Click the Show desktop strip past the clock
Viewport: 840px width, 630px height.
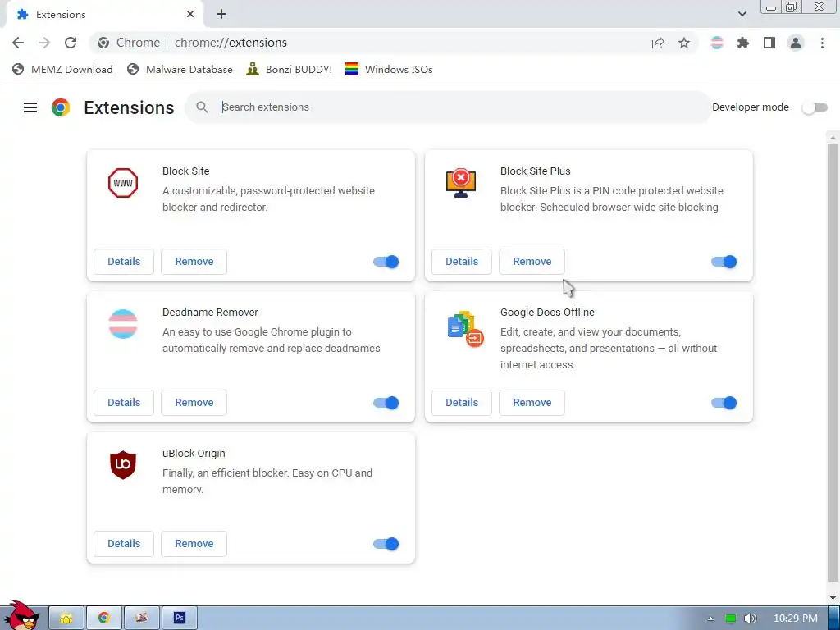tap(833, 619)
